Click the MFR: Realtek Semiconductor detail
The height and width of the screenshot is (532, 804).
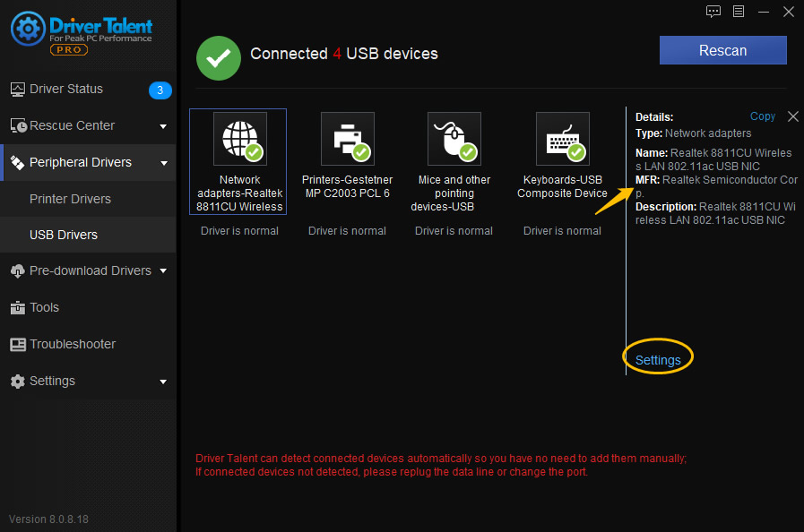[716, 186]
